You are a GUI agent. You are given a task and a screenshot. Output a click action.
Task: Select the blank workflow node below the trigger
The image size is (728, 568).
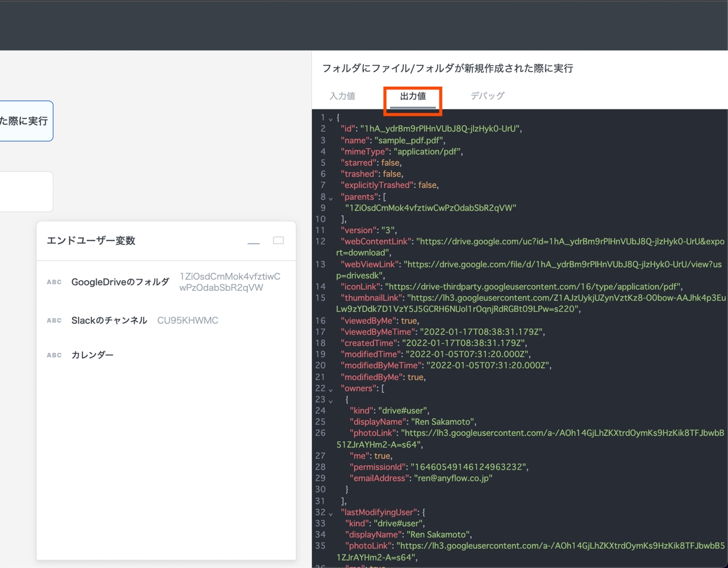pos(26,192)
